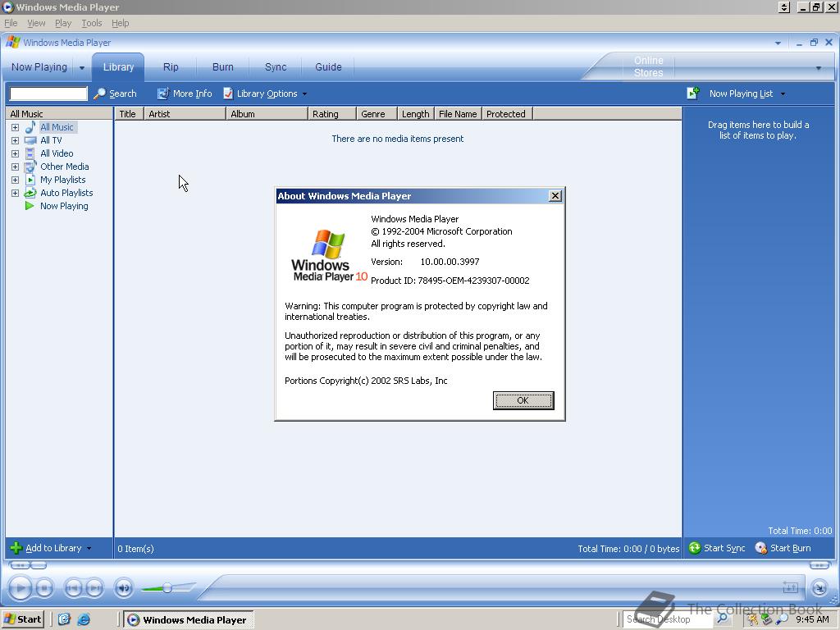Viewport: 840px width, 630px height.
Task: Sort by the Artist column header
Action: pos(185,113)
